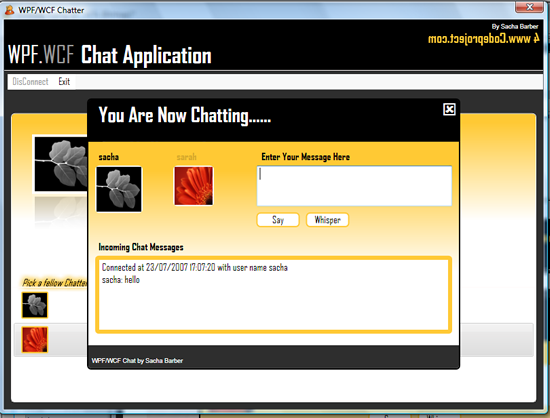
Task: Click the Pick a fellow Chatter label
Action: (55, 283)
